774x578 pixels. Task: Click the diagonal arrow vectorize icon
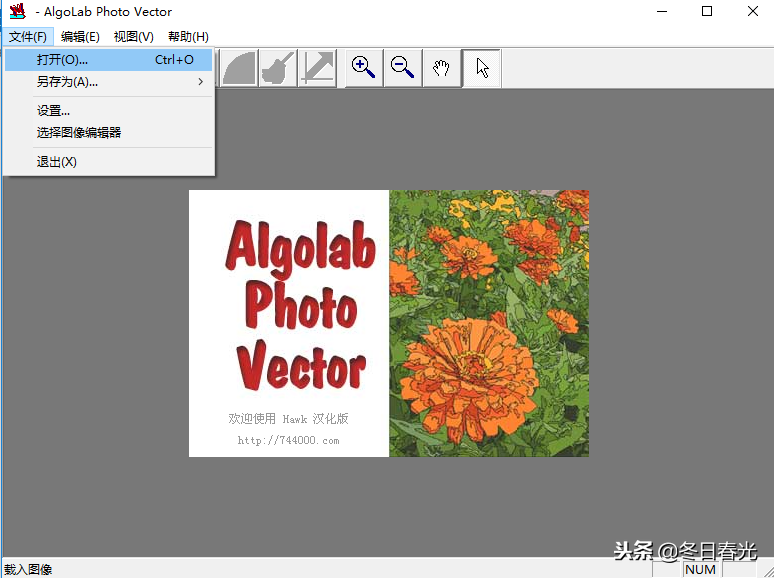pos(317,68)
